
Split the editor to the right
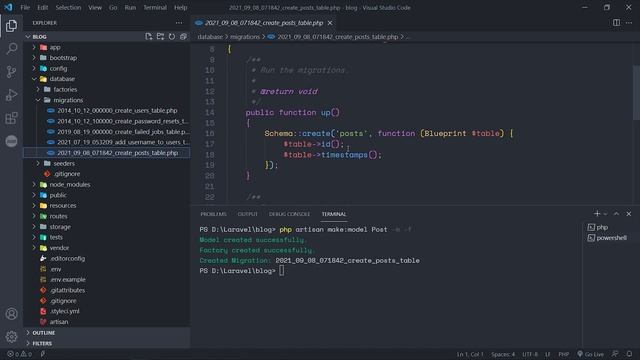(x=616, y=23)
